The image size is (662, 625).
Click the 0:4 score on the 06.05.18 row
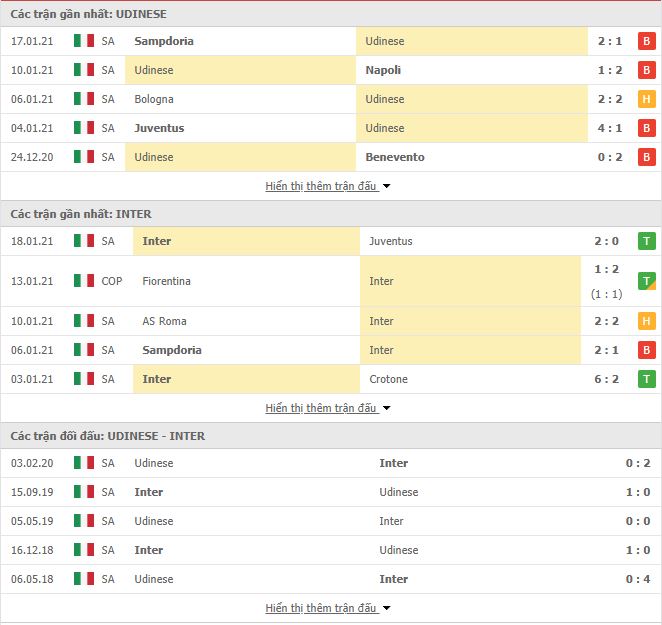638,579
